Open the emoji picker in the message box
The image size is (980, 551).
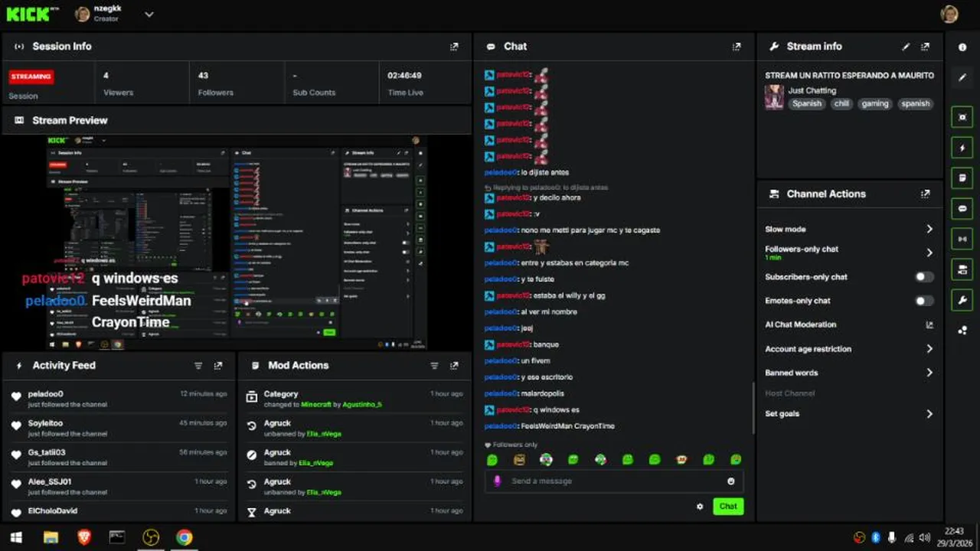point(730,481)
